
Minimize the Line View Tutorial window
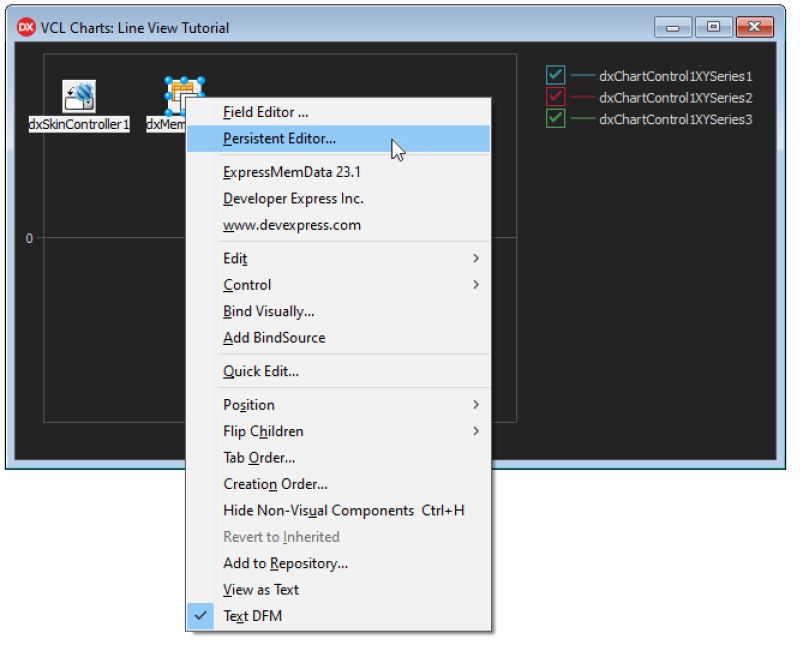click(x=673, y=27)
